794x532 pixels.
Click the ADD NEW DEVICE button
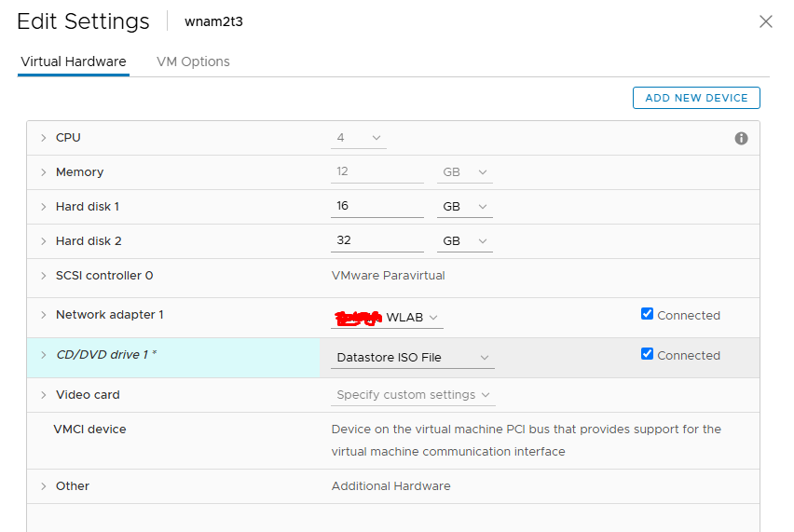pyautogui.click(x=696, y=98)
